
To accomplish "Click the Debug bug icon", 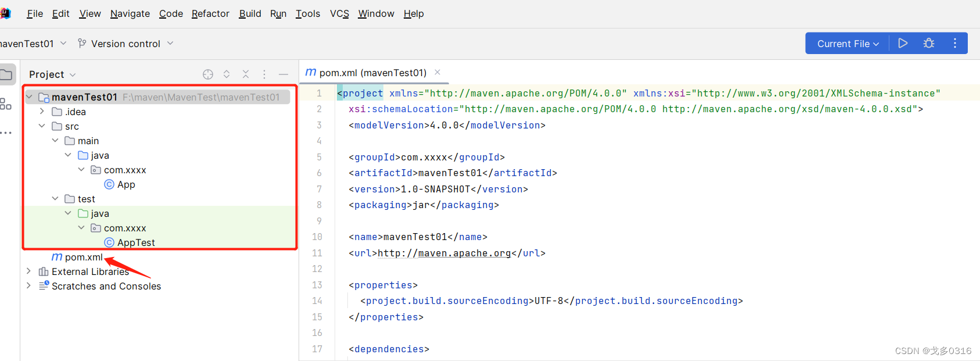I will pyautogui.click(x=929, y=43).
